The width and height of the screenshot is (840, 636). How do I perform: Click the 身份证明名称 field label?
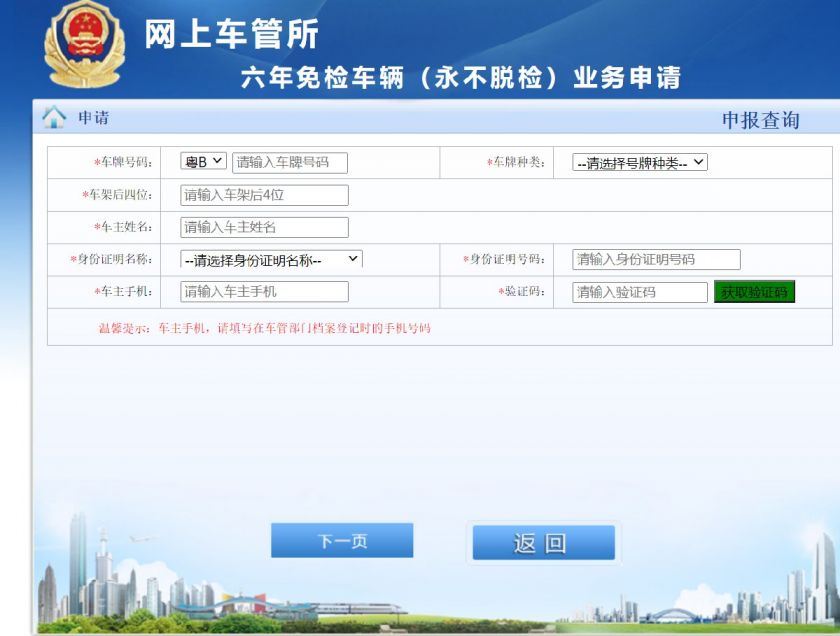111,259
